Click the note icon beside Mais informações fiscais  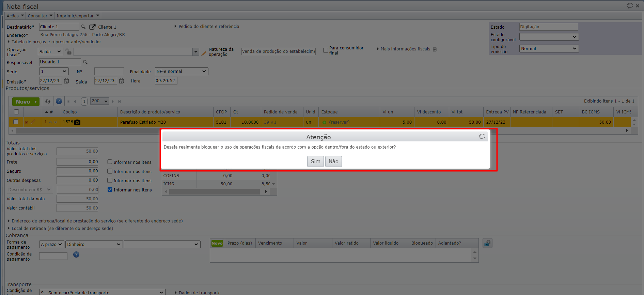pos(435,49)
